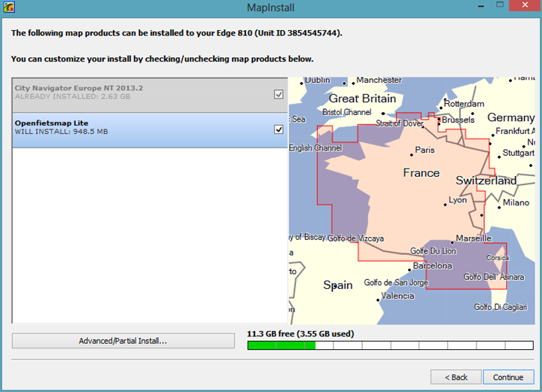Open the Advanced/Partial Install options
Screen dimensions: 542x392
click(123, 341)
